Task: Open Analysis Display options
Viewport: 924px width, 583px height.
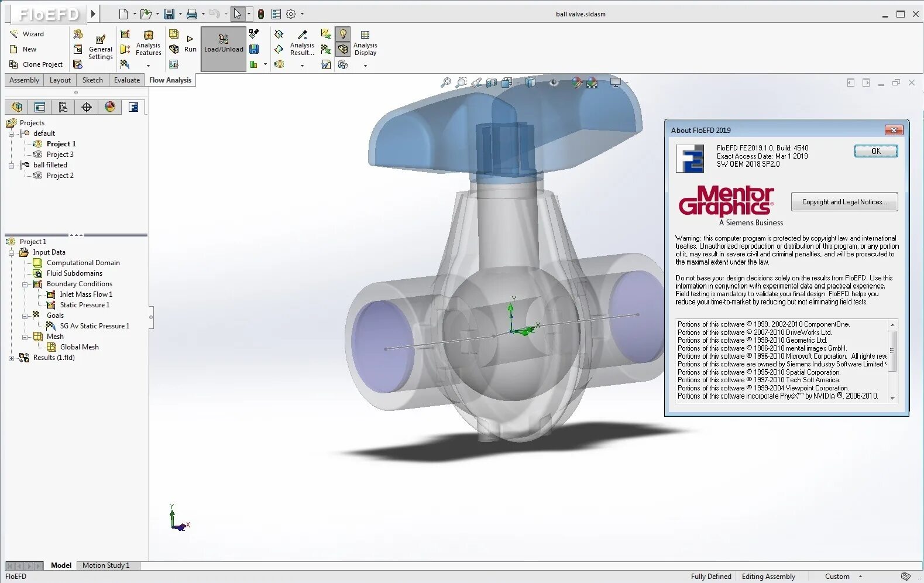Action: click(x=365, y=43)
